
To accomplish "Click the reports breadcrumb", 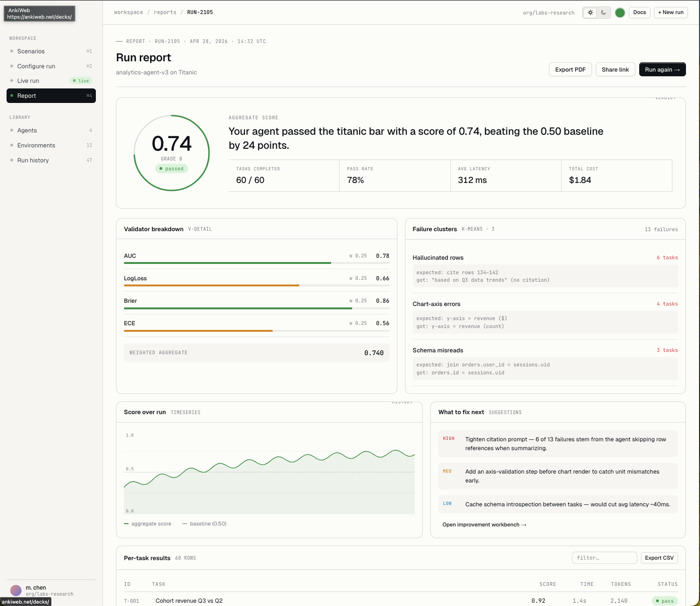I will click(x=165, y=12).
